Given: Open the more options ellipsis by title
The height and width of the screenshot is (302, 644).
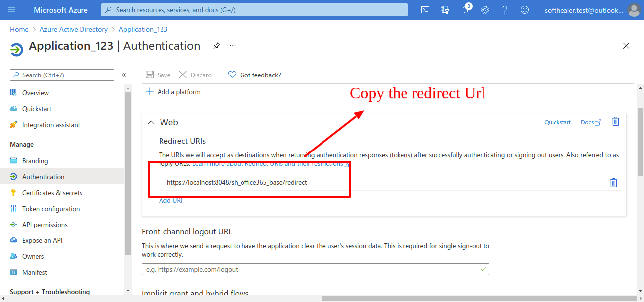Looking at the screenshot, I should (x=233, y=46).
